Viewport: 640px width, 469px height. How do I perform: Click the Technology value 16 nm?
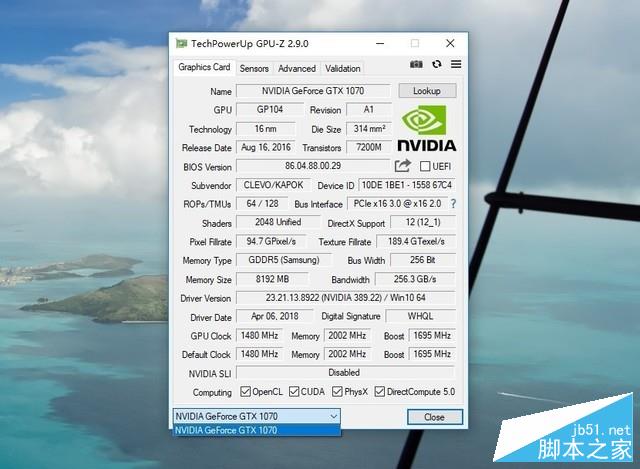[266, 129]
